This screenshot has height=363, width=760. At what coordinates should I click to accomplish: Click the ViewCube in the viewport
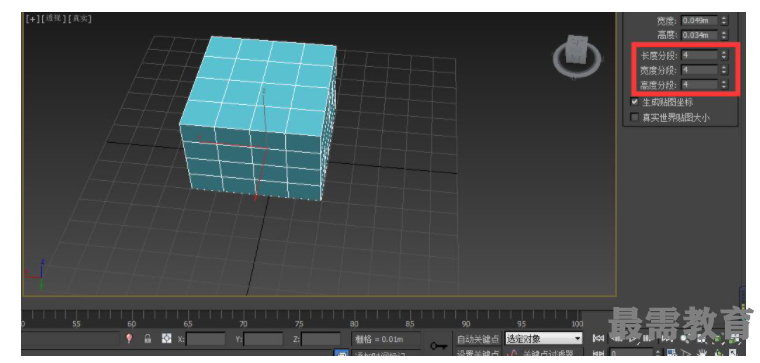click(x=577, y=56)
